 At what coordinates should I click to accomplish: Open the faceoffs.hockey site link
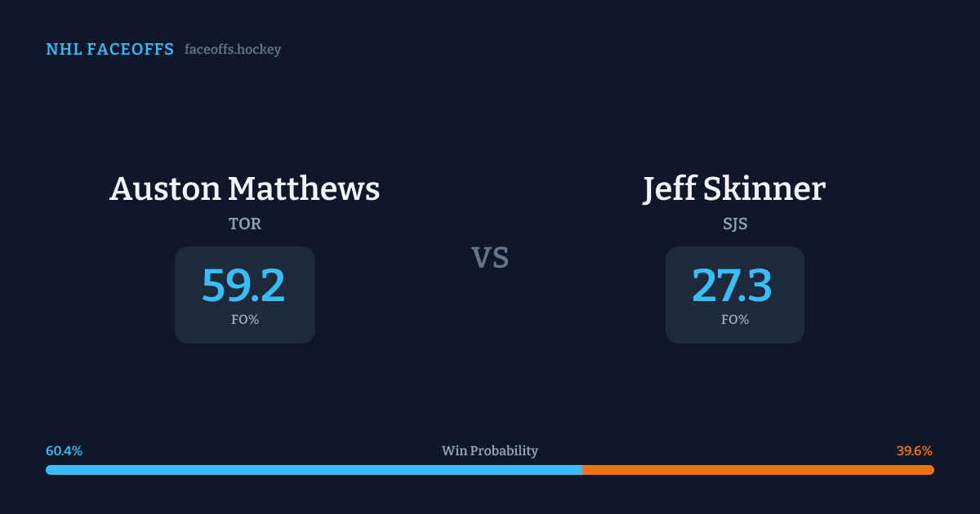[233, 50]
